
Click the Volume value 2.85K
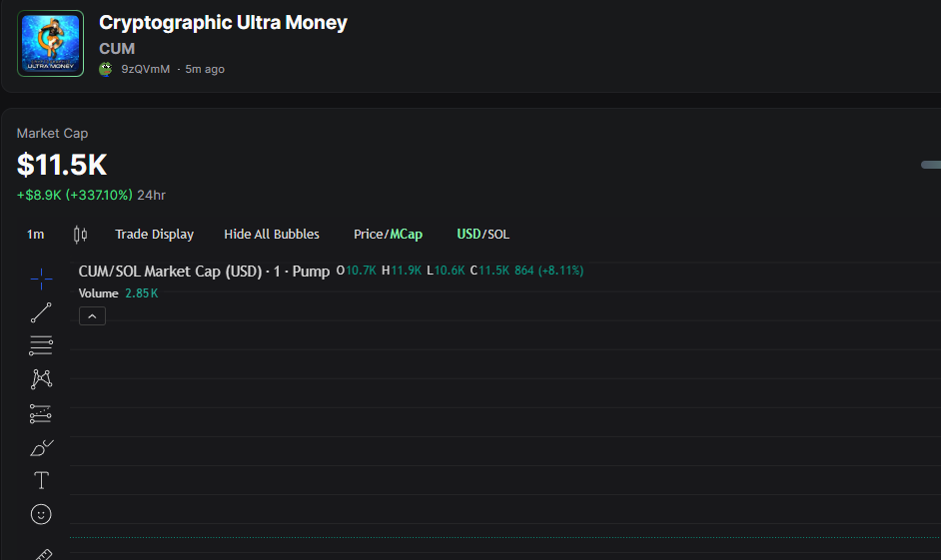142,293
